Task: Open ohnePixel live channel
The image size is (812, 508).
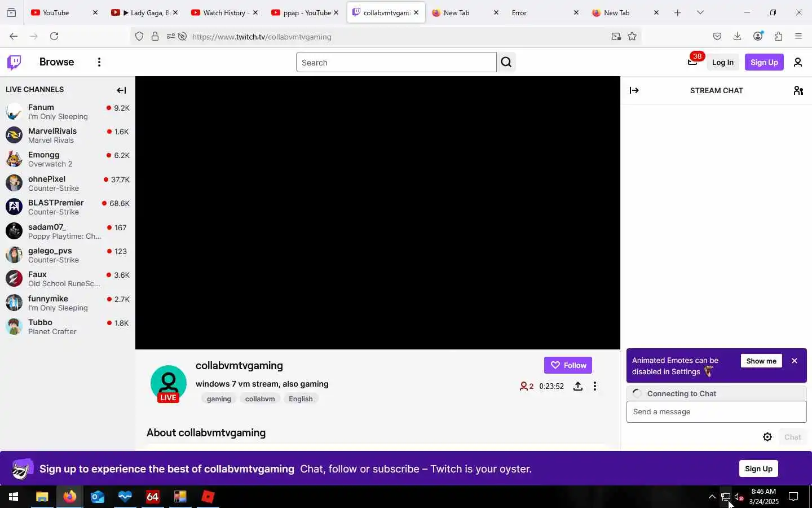Action: pyautogui.click(x=68, y=183)
